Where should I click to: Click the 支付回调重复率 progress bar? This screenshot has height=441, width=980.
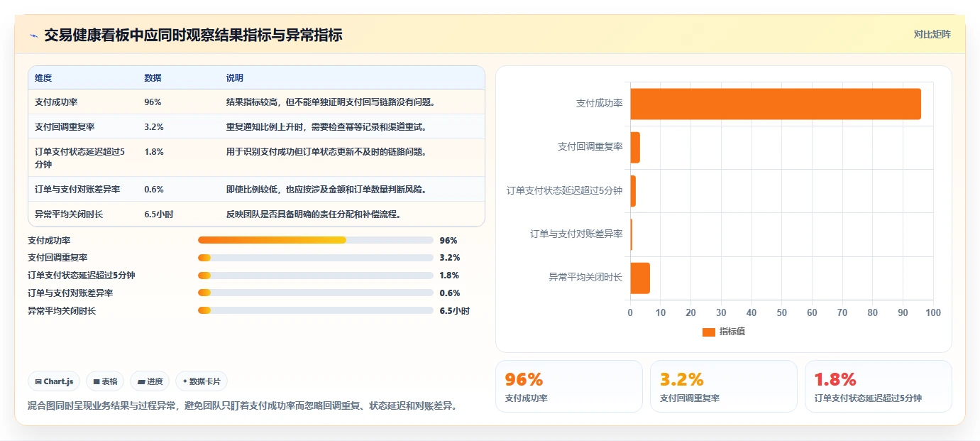click(x=316, y=258)
